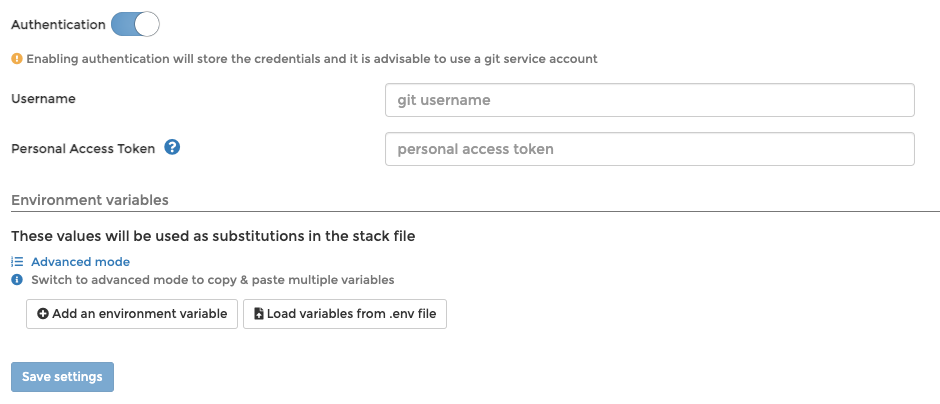Click the Personal Access Token label
The image size is (940, 404).
coord(83,148)
